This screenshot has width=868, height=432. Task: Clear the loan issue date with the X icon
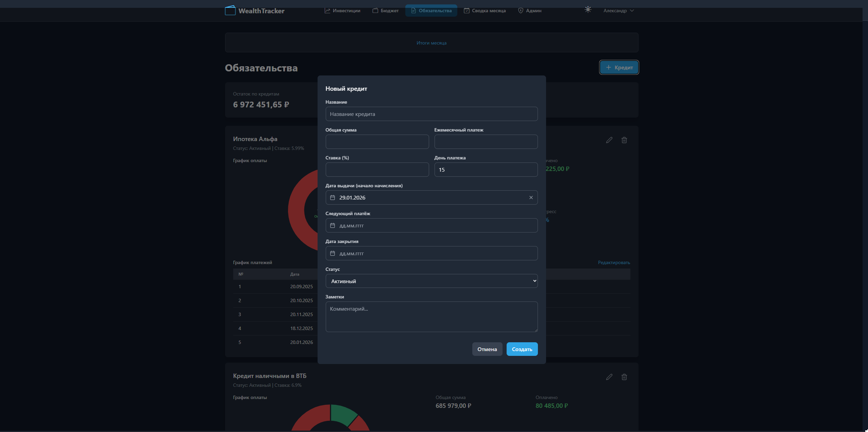coord(531,197)
